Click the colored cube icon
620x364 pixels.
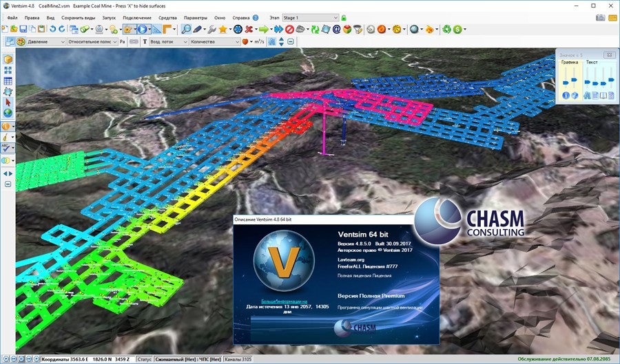[347, 29]
